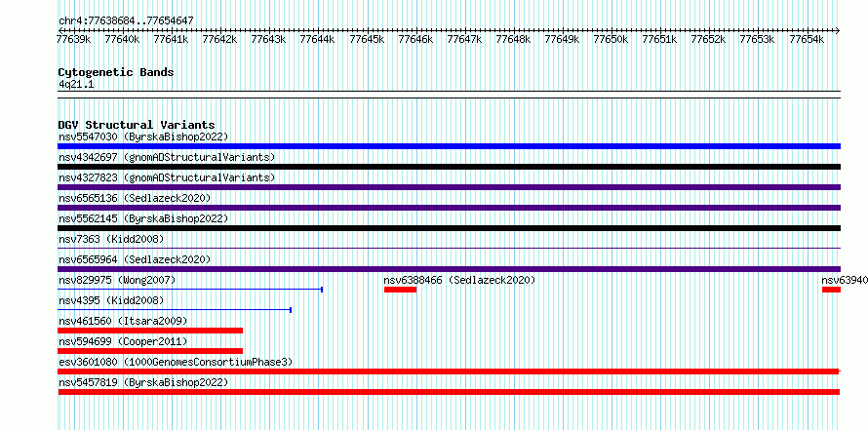
Task: Select the 4q21.1 band label
Action: (x=76, y=84)
